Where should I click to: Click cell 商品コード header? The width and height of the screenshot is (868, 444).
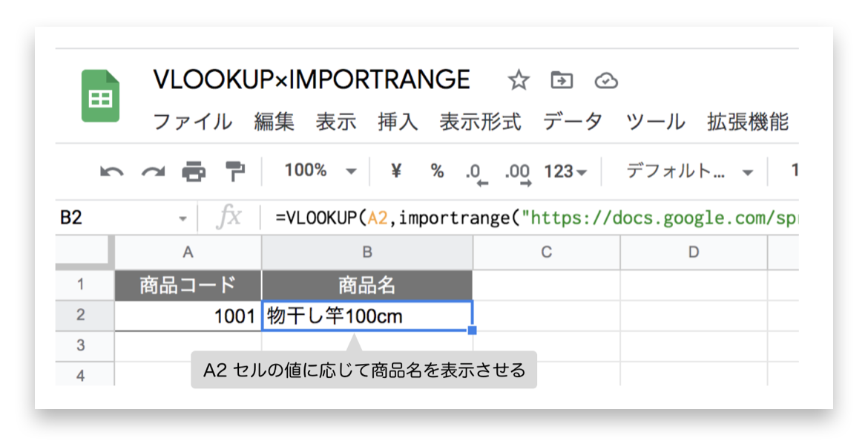tap(188, 285)
